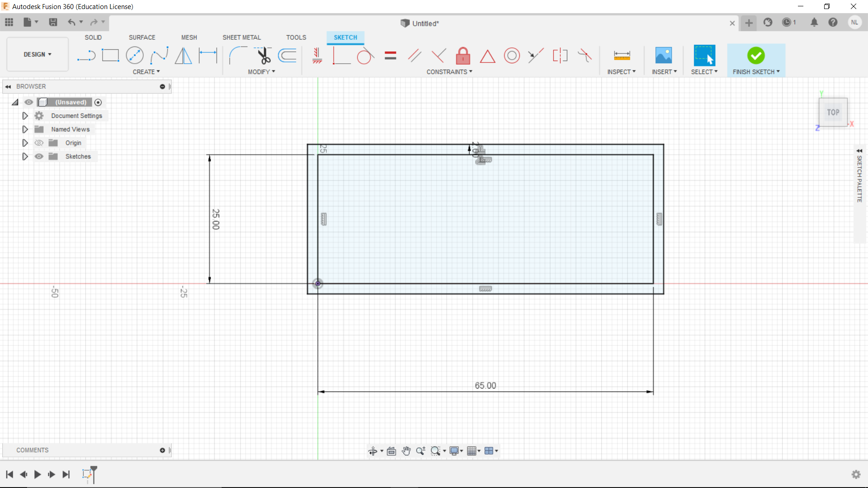Select the 2-Point Rectangle sketch tool
Screen dimensions: 868x488
tap(110, 56)
